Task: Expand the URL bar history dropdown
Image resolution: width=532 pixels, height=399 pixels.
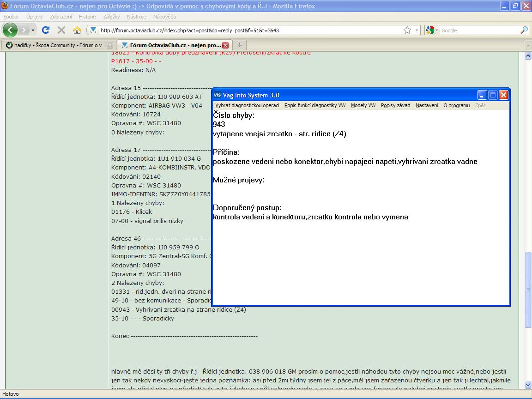Action: click(417, 30)
